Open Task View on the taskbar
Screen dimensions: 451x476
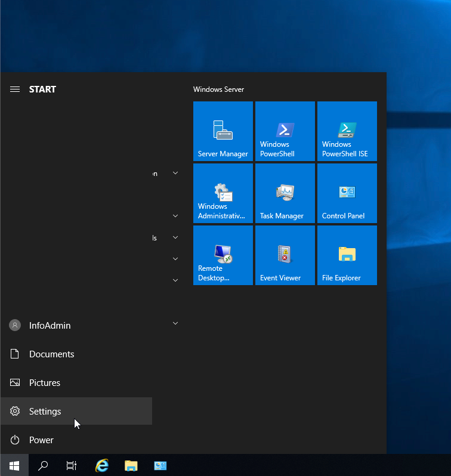[x=72, y=465]
